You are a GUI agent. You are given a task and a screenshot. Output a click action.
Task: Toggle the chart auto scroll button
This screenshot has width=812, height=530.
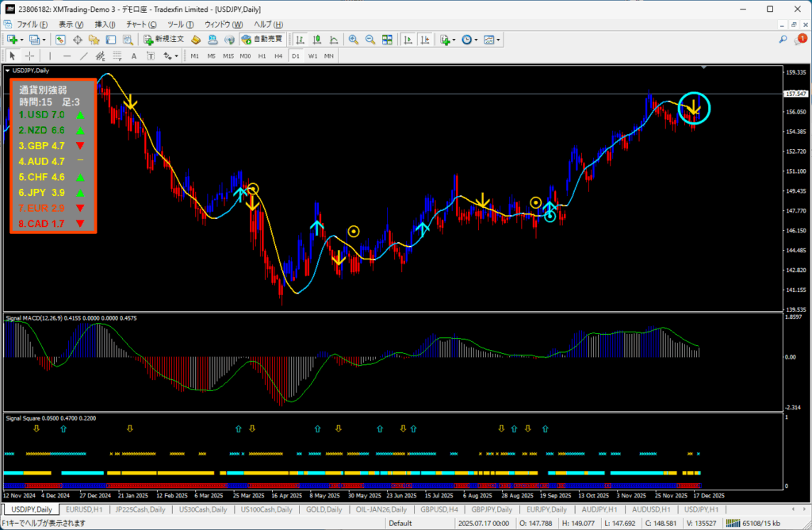[x=407, y=39]
